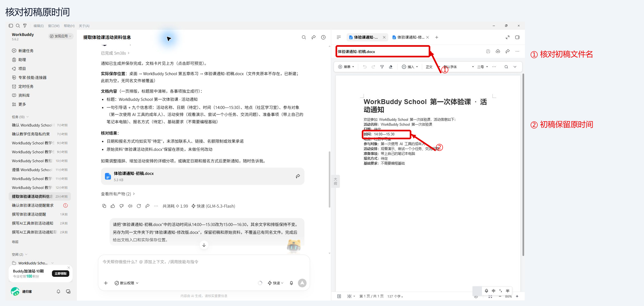
Task: Open the 编辑(E) menu
Action: coord(38,26)
